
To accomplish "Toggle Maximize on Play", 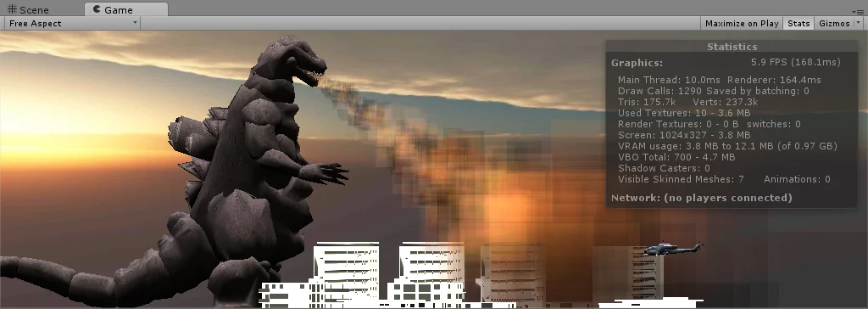I will tap(742, 23).
